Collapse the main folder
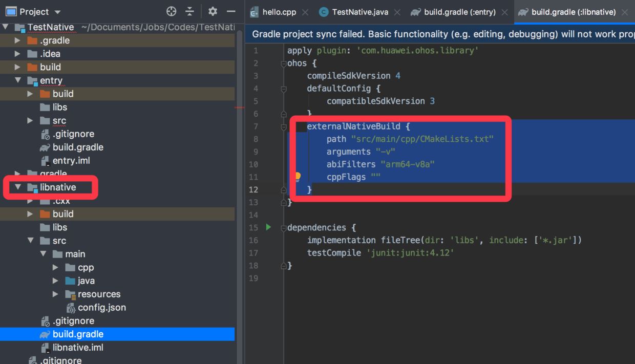Screen dimensions: 635x364 (x=43, y=254)
